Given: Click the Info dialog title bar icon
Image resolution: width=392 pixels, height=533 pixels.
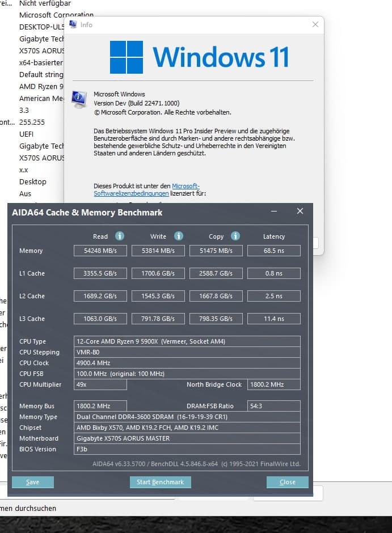Looking at the screenshot, I should (73, 24).
